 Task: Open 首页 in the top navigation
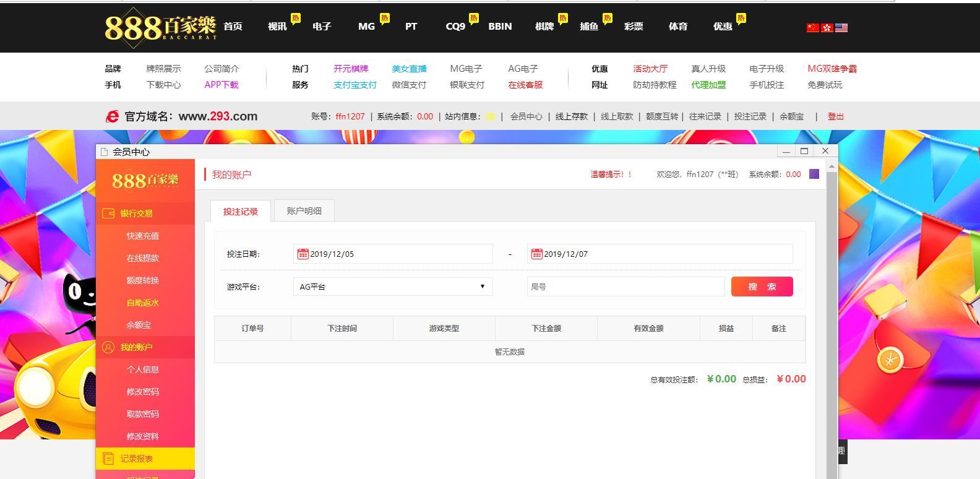(233, 26)
